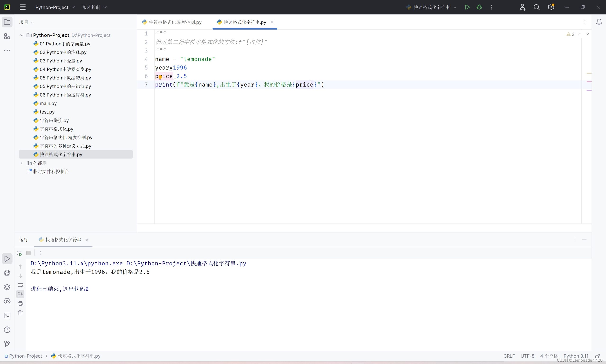This screenshot has width=606, height=364.
Task: Expand the 外部库 node
Action: click(x=22, y=163)
